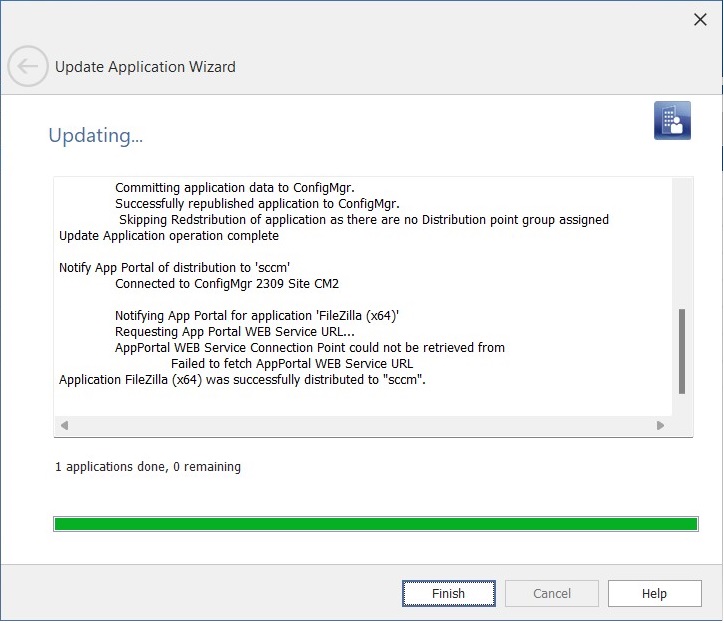Image resolution: width=724 pixels, height=623 pixels.
Task: Click the back arrow button
Action: [x=27, y=67]
